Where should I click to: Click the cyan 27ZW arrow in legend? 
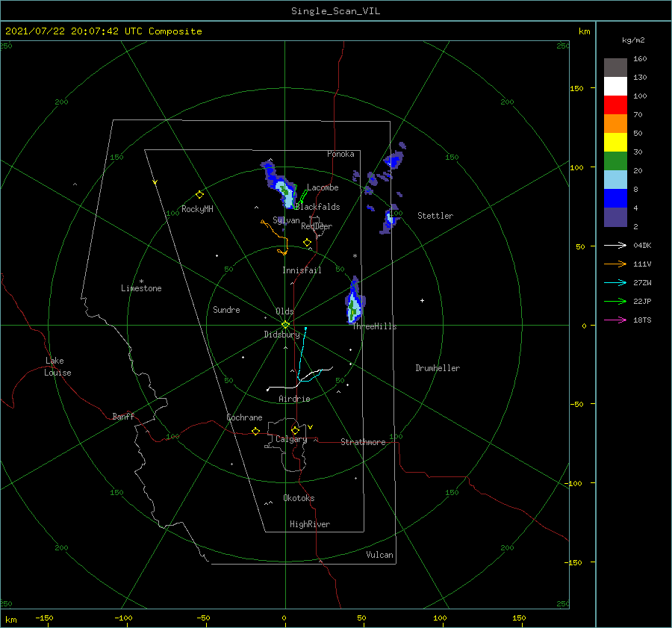click(x=615, y=282)
